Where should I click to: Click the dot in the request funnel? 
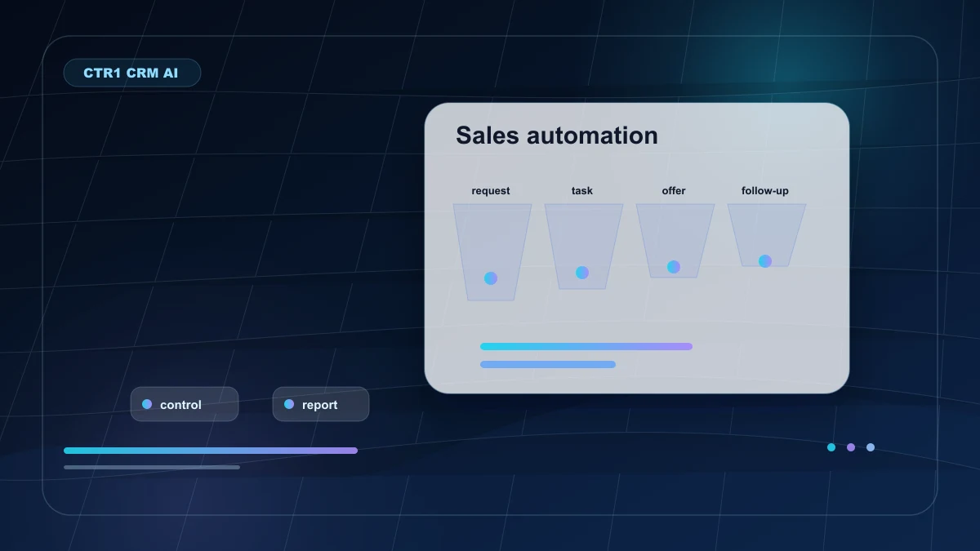click(491, 278)
